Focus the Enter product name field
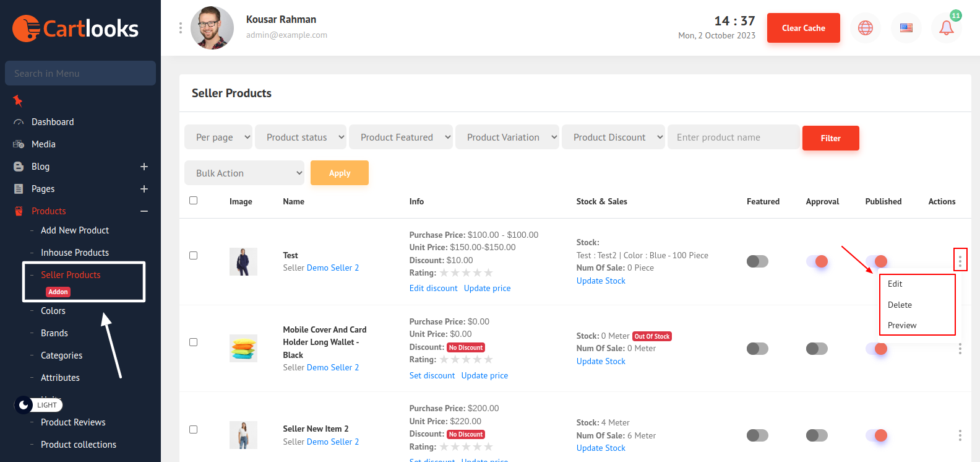 733,137
